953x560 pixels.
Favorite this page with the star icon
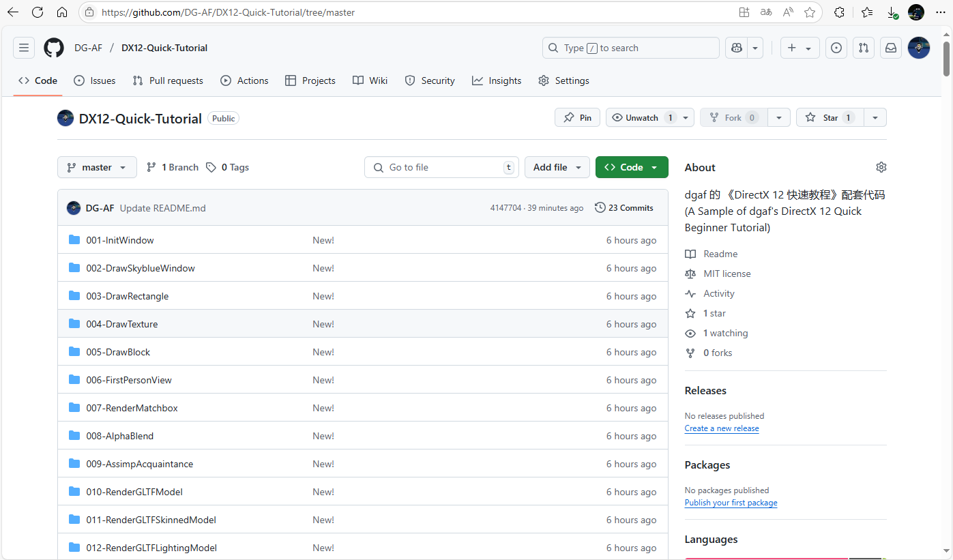(810, 12)
